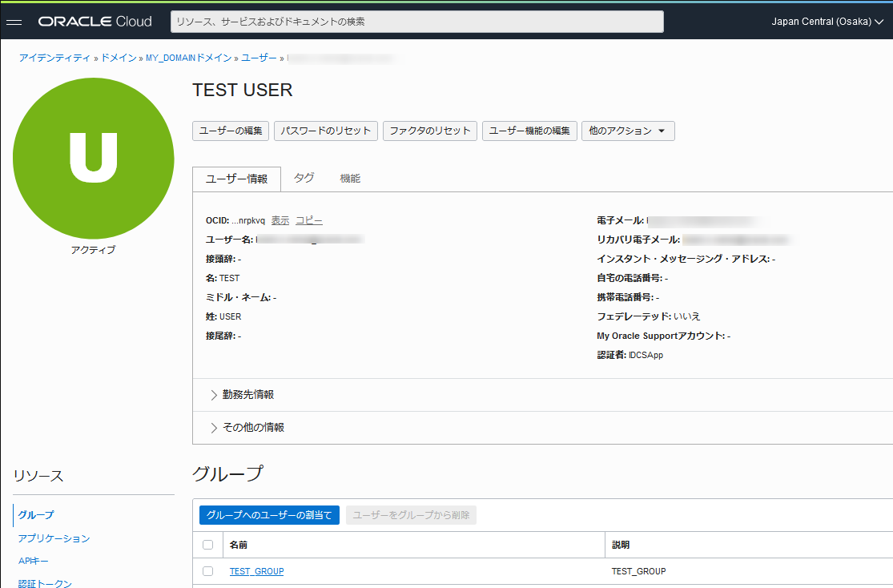Click the ユーザー機能の編集 button

pyautogui.click(x=529, y=131)
